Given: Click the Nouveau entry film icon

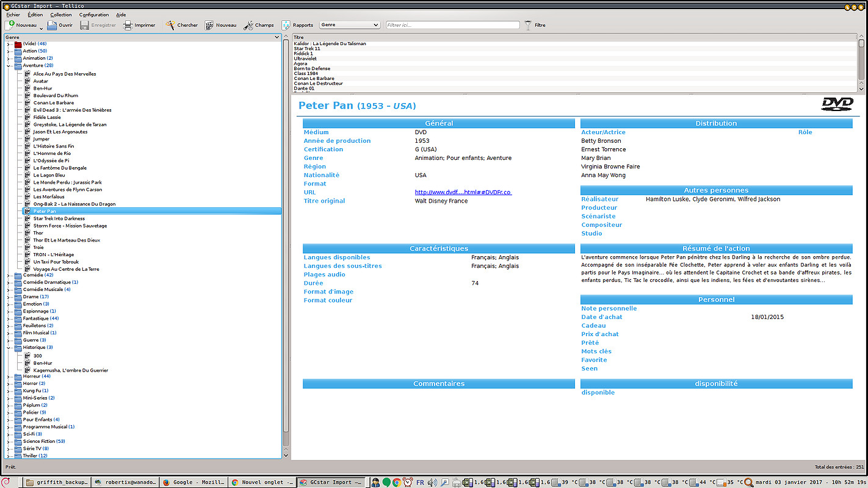Looking at the screenshot, I should point(209,25).
